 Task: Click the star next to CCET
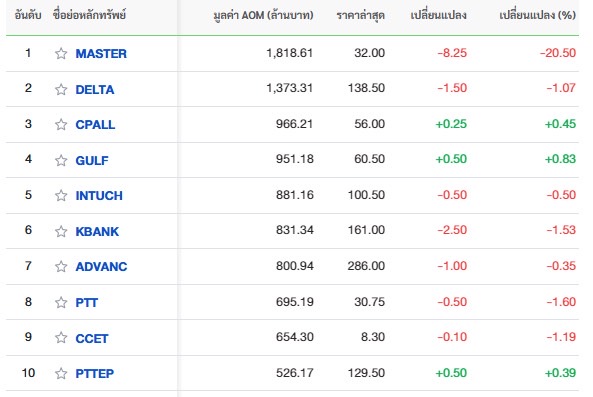coord(61,338)
